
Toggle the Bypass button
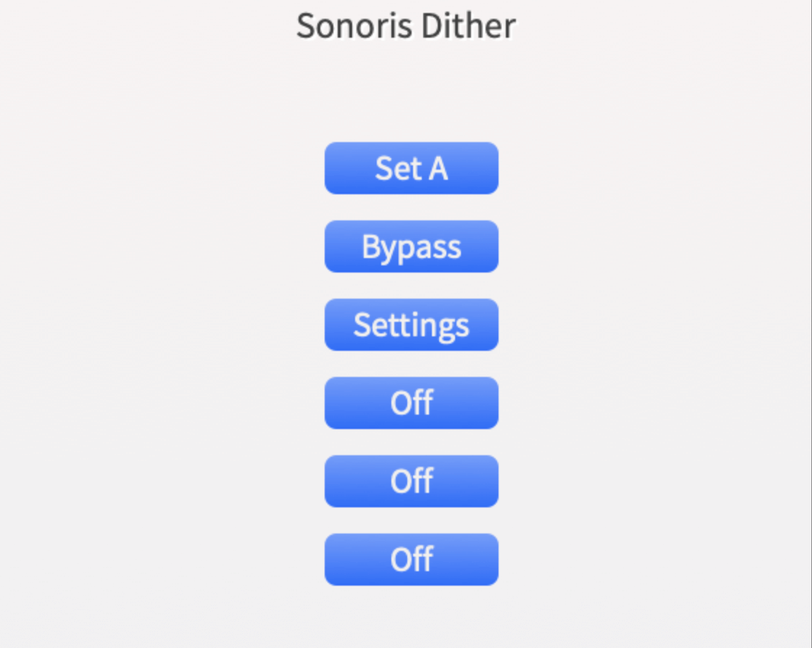coord(411,246)
